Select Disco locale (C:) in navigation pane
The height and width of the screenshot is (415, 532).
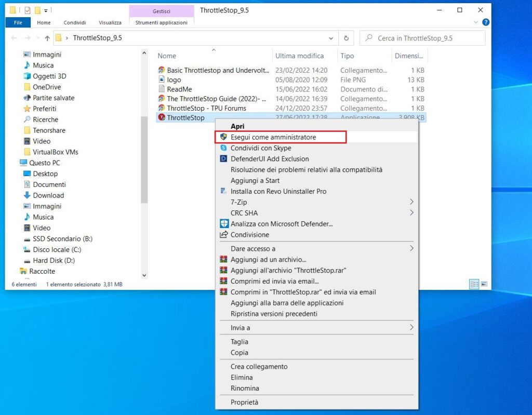pyautogui.click(x=57, y=249)
